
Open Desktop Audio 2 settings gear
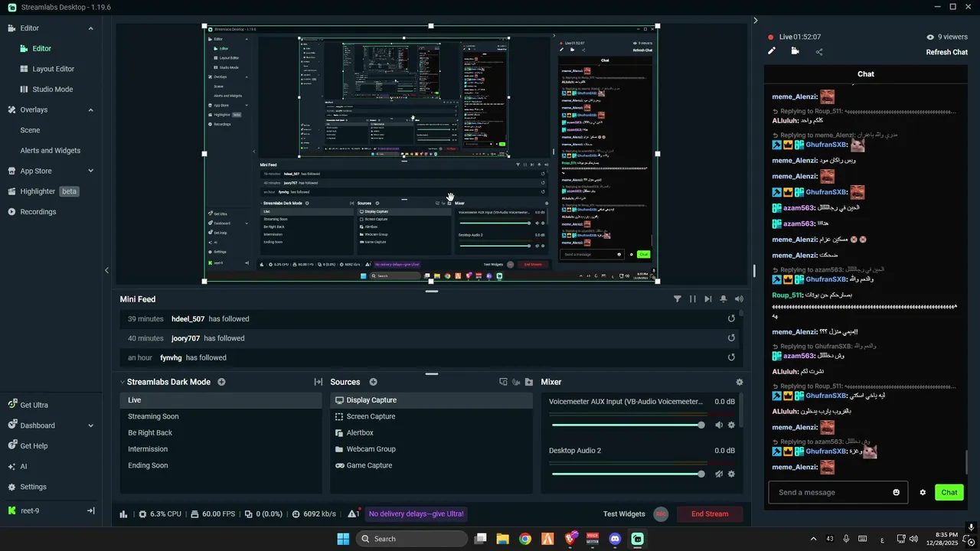click(x=731, y=474)
